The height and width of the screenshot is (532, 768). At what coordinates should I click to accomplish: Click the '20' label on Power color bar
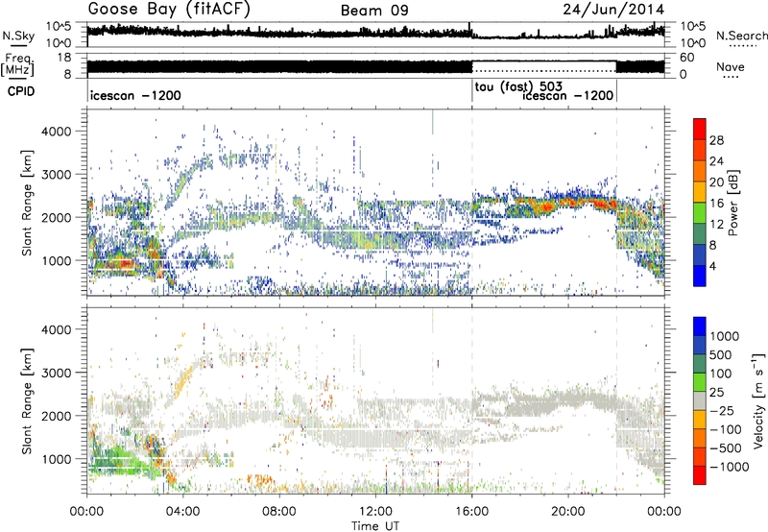[716, 182]
